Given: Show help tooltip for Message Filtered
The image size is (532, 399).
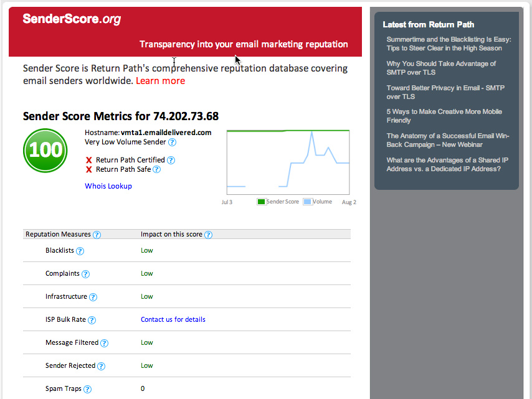Looking at the screenshot, I should (104, 343).
